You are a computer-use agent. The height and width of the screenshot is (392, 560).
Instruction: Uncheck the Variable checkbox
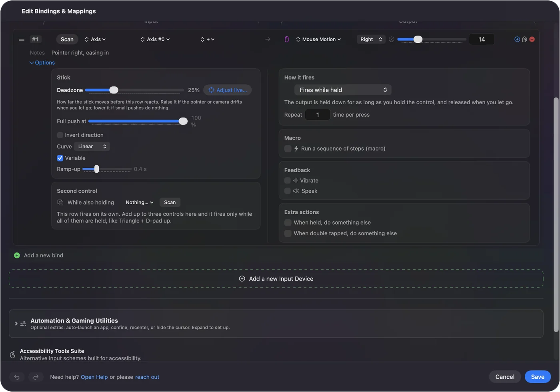(x=60, y=158)
